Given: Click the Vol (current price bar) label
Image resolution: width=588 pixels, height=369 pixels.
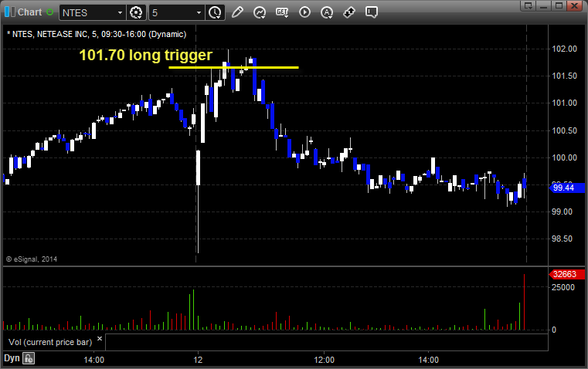Looking at the screenshot, I should [50, 343].
